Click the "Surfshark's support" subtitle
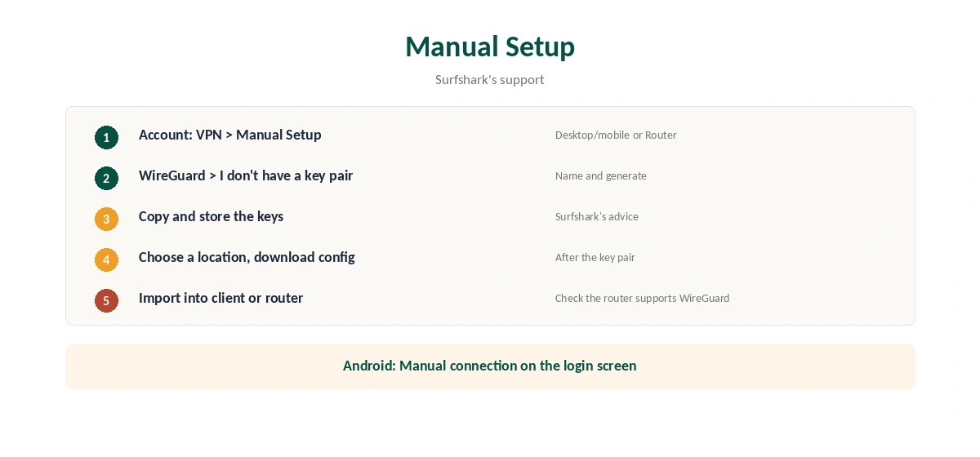The width and height of the screenshot is (980, 457). click(x=490, y=80)
